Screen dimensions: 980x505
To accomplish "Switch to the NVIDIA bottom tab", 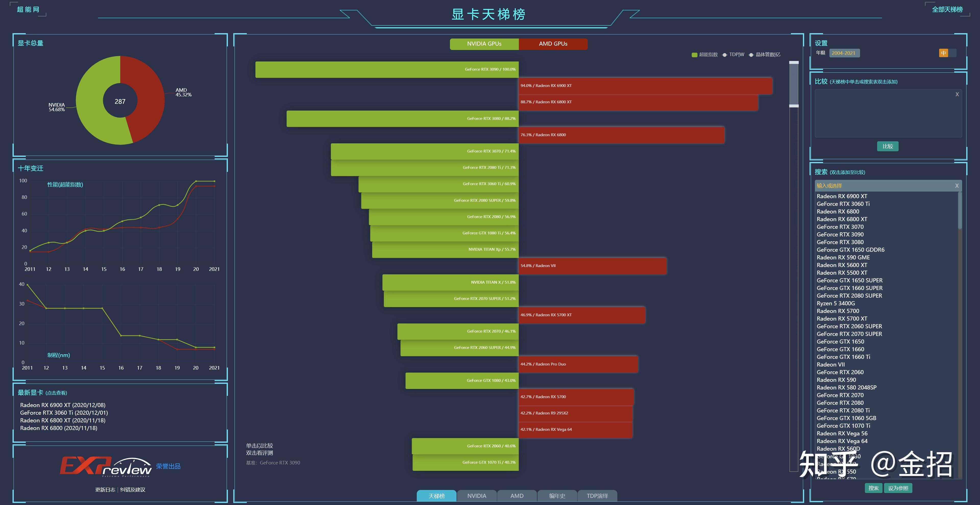I will click(x=477, y=496).
